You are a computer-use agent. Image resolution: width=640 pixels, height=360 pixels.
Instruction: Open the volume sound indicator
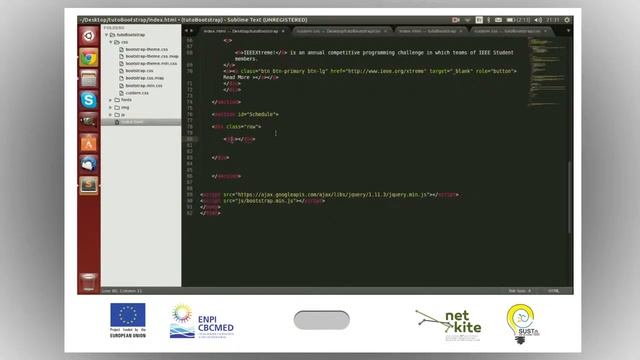538,20
